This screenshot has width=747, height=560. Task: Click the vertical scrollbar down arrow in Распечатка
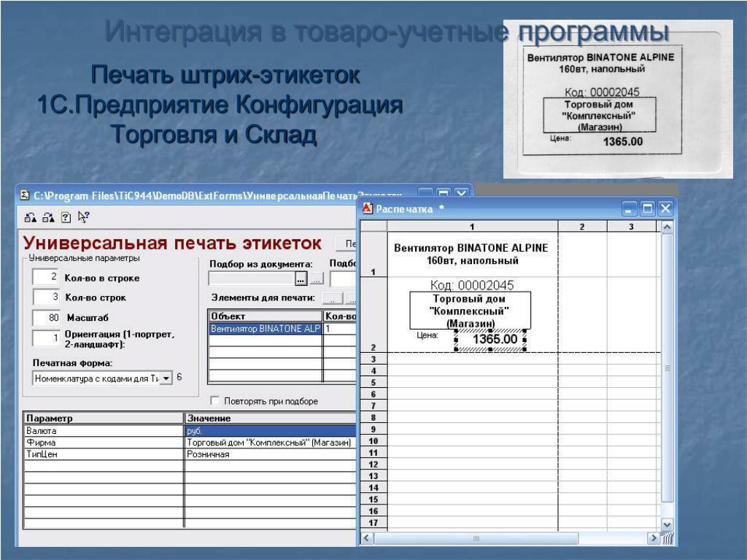667,524
